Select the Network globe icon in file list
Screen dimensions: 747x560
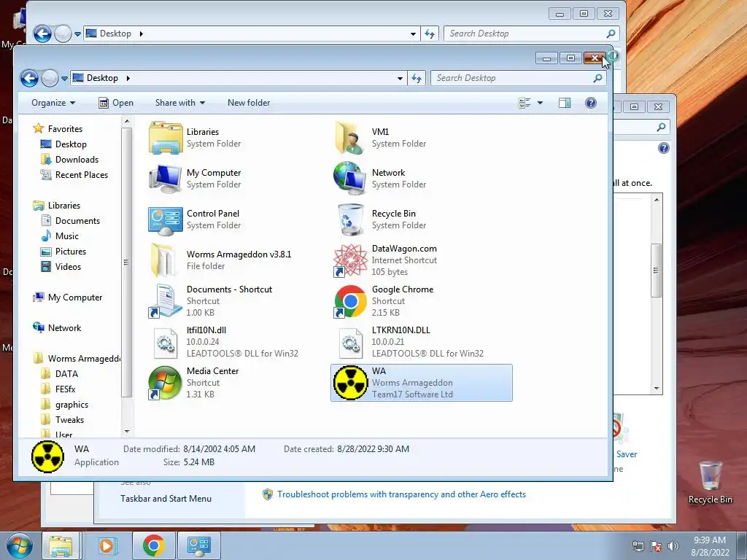[350, 179]
